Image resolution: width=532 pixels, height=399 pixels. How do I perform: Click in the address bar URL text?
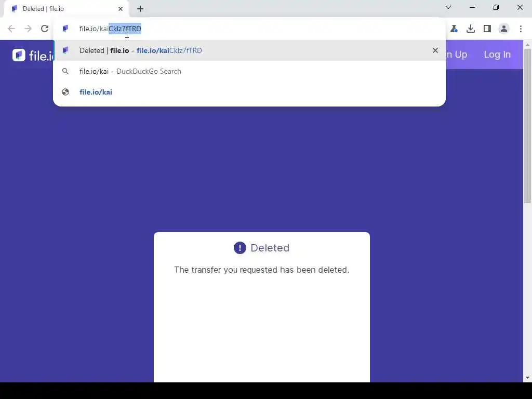(x=110, y=29)
